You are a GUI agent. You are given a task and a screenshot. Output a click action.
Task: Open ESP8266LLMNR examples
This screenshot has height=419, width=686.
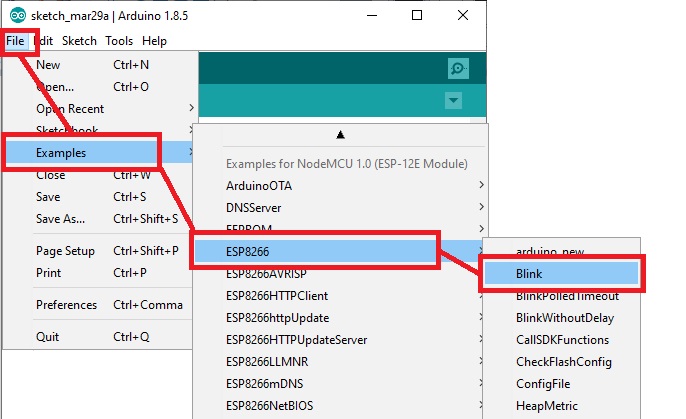pos(340,362)
